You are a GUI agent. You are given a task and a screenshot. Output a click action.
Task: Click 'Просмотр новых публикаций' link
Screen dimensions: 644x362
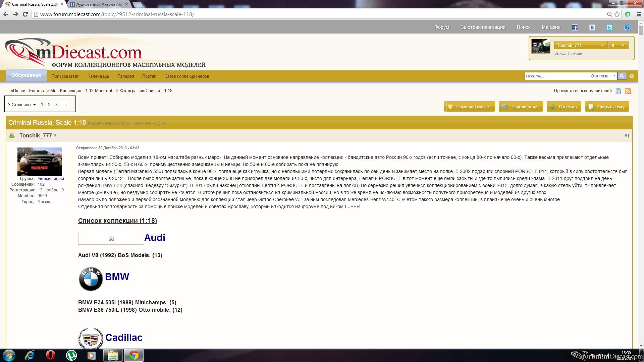pyautogui.click(x=583, y=91)
